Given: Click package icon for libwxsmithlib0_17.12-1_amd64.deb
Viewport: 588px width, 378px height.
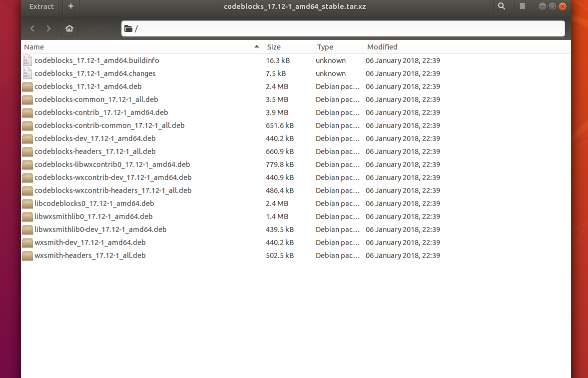Looking at the screenshot, I should point(27,216).
